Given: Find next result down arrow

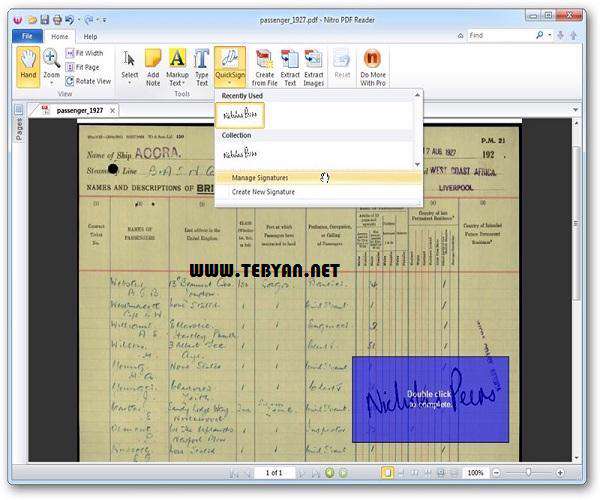Looking at the screenshot, I should tap(561, 35).
